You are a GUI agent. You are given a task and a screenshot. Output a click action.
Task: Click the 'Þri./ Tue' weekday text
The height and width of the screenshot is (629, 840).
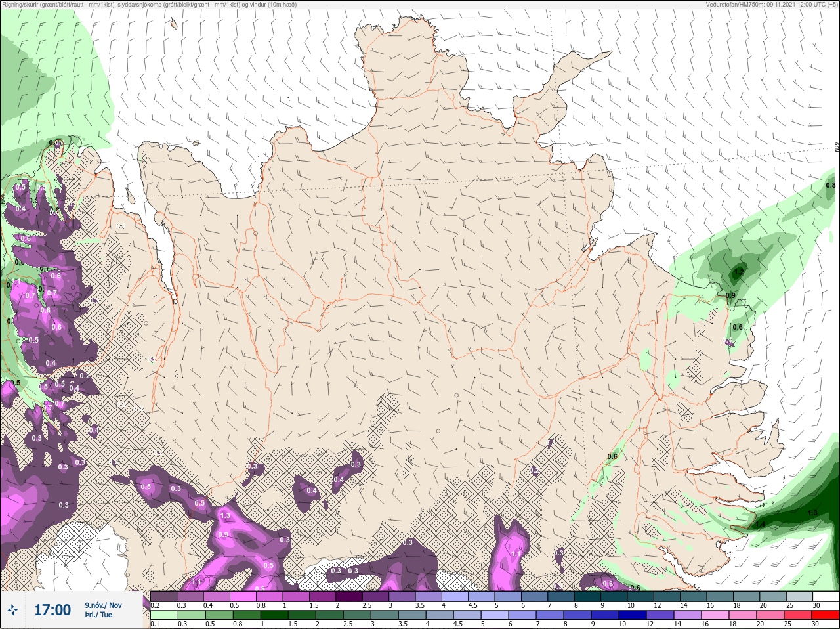[x=98, y=615]
